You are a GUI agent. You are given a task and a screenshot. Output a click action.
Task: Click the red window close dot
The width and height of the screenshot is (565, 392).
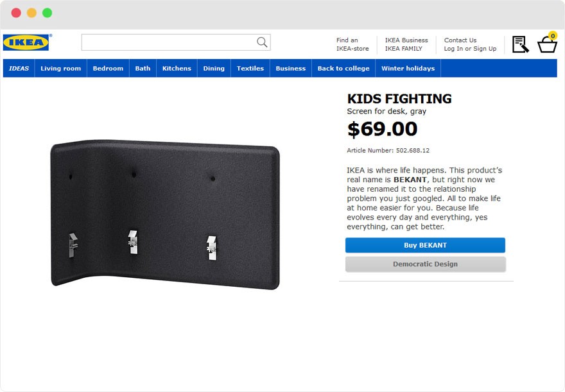click(x=16, y=13)
